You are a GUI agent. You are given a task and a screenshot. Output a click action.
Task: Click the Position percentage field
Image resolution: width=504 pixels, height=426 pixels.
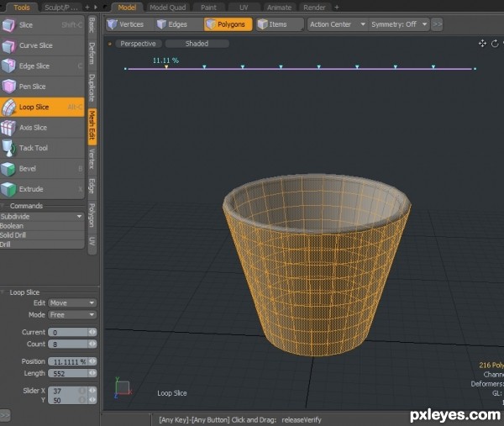coord(68,361)
